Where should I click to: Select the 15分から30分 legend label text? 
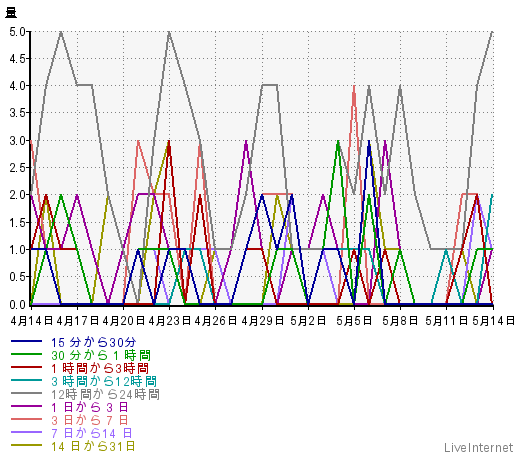[x=93, y=342]
